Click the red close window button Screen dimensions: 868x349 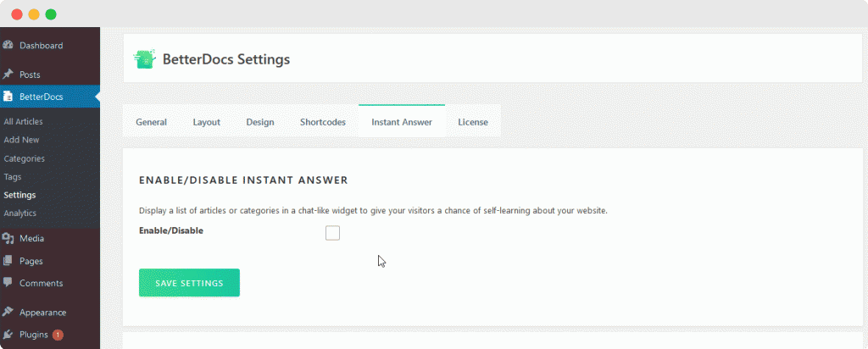tap(17, 14)
